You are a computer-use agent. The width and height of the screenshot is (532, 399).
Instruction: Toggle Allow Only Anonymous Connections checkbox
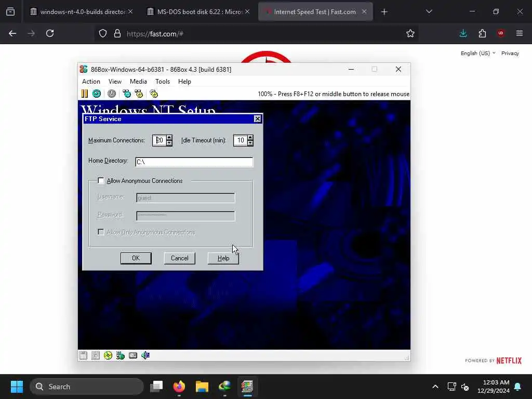101,232
